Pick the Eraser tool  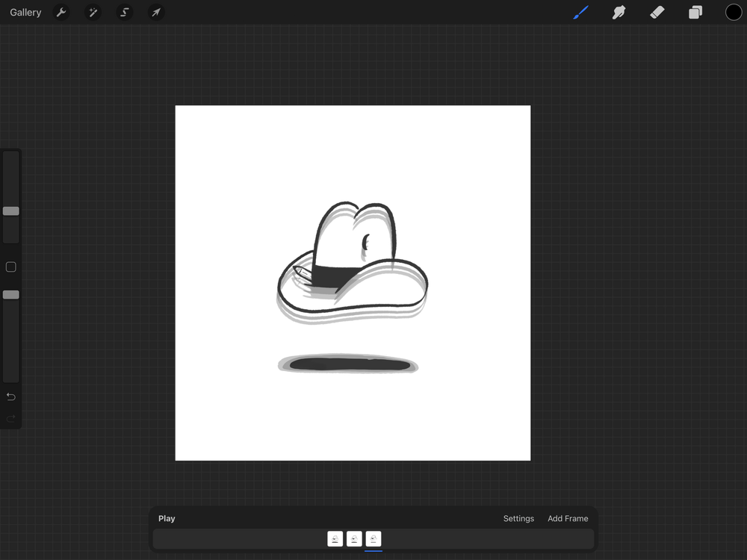[x=657, y=12]
